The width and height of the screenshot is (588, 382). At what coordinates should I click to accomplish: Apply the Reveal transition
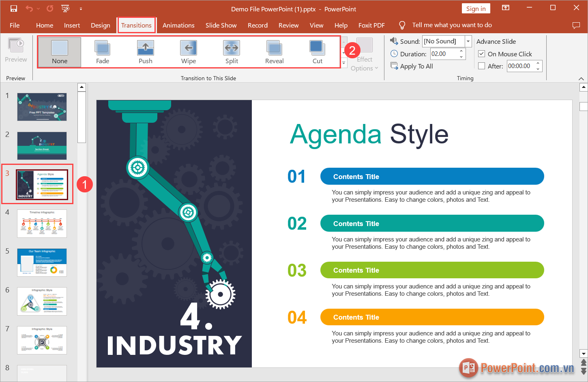[x=275, y=52]
